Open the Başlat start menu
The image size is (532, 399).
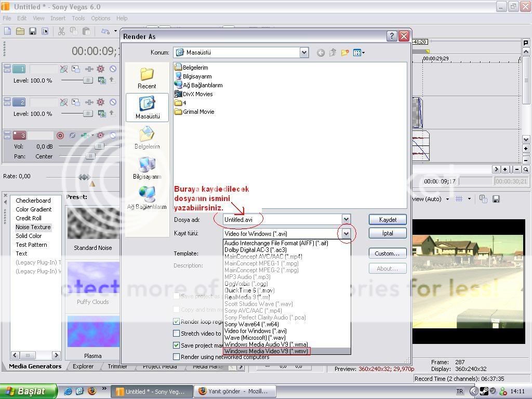[x=28, y=392]
